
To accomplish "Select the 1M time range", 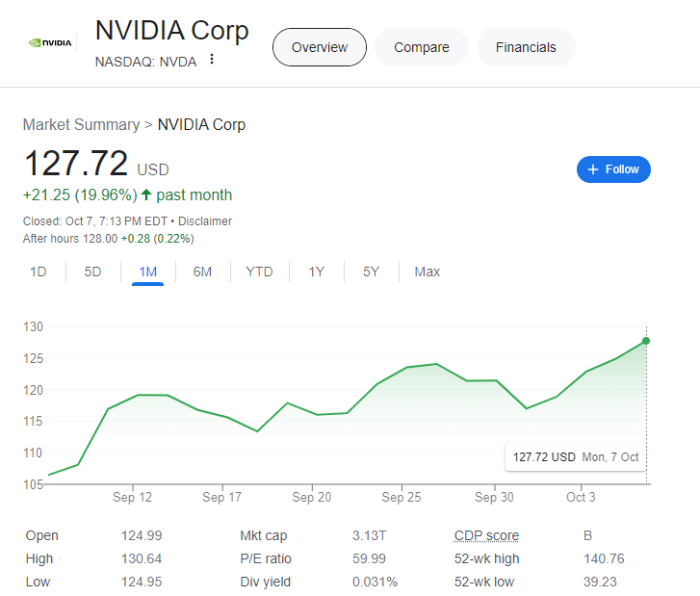I will 147,272.
